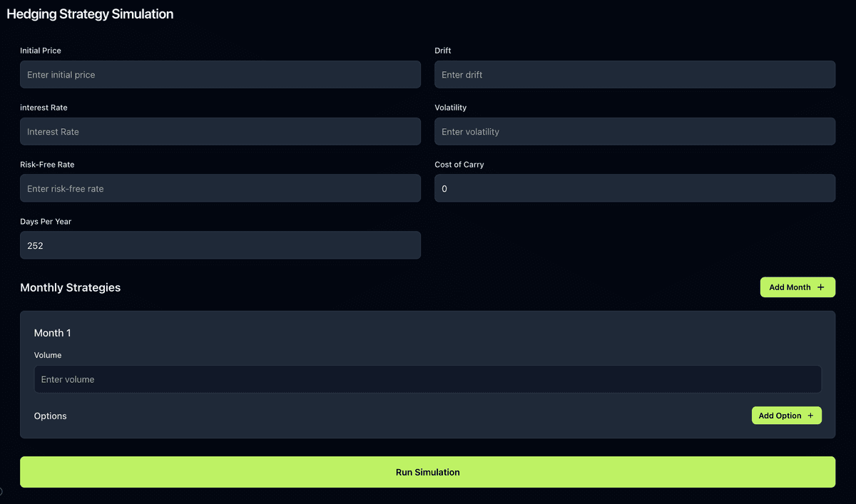Click the Volatility input field
The height and width of the screenshot is (504, 856).
click(x=635, y=131)
